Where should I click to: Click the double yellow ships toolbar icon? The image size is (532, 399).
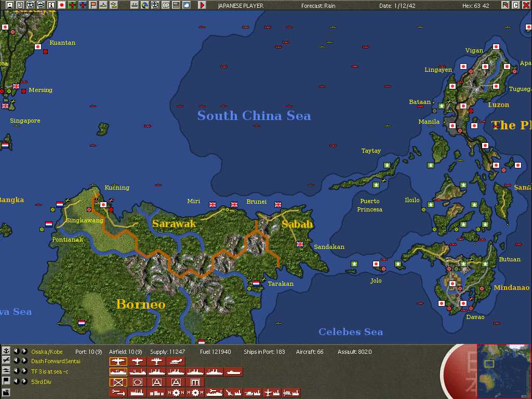pos(114,5)
